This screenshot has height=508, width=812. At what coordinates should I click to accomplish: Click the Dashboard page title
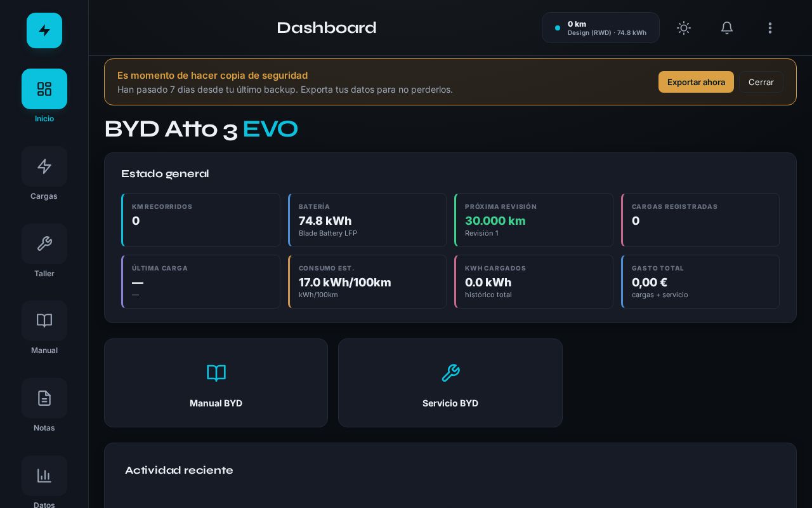point(327,28)
